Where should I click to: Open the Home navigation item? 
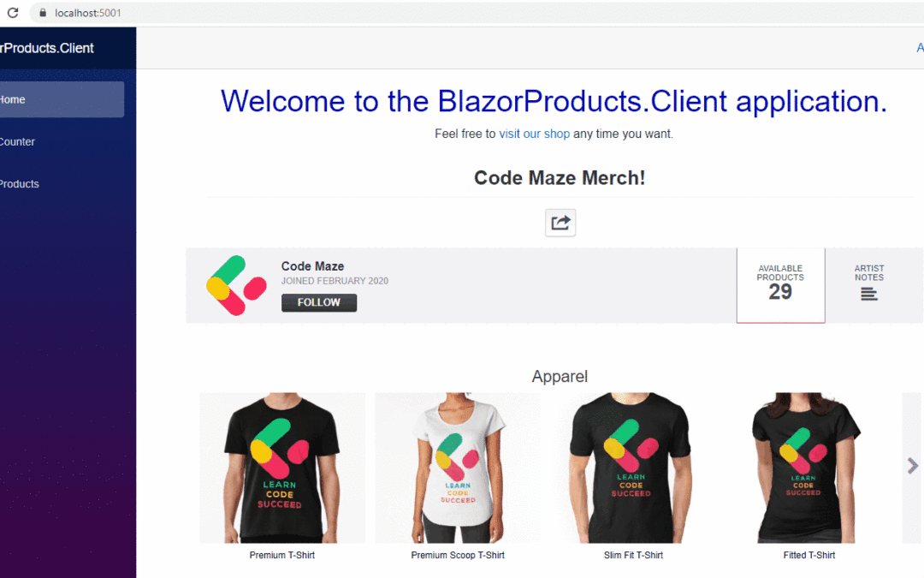click(62, 99)
